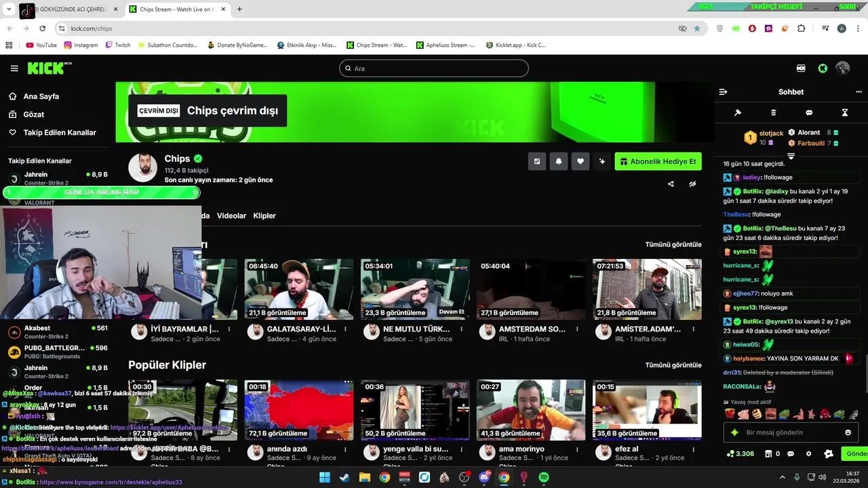Send message with Gönder button
868x488 pixels.
coord(855,454)
